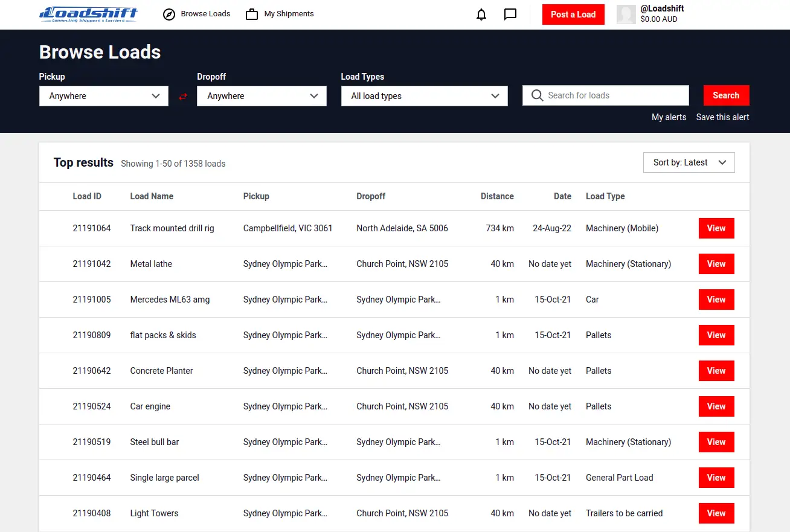Click the briefcase icon beside My Shipments
Image resolution: width=790 pixels, height=532 pixels.
pyautogui.click(x=252, y=14)
